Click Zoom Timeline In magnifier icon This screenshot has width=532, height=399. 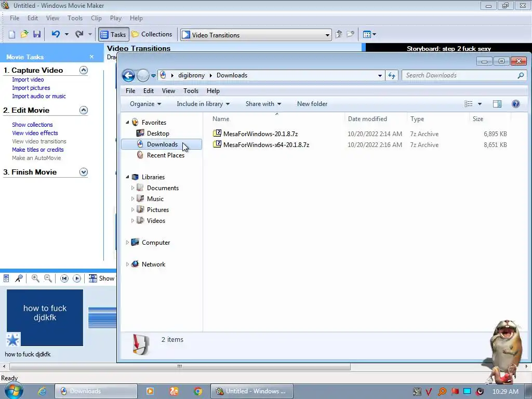[35, 278]
